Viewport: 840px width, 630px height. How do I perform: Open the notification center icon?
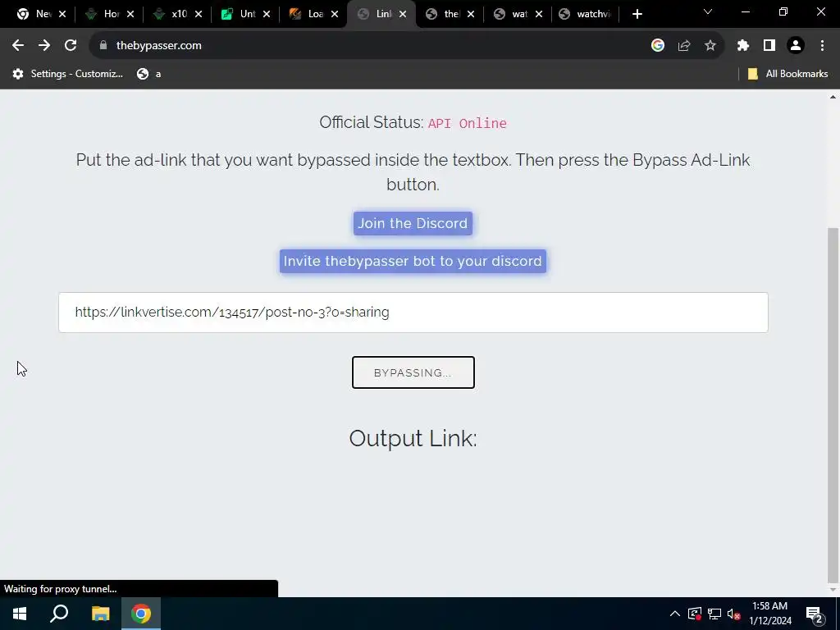coord(815,614)
